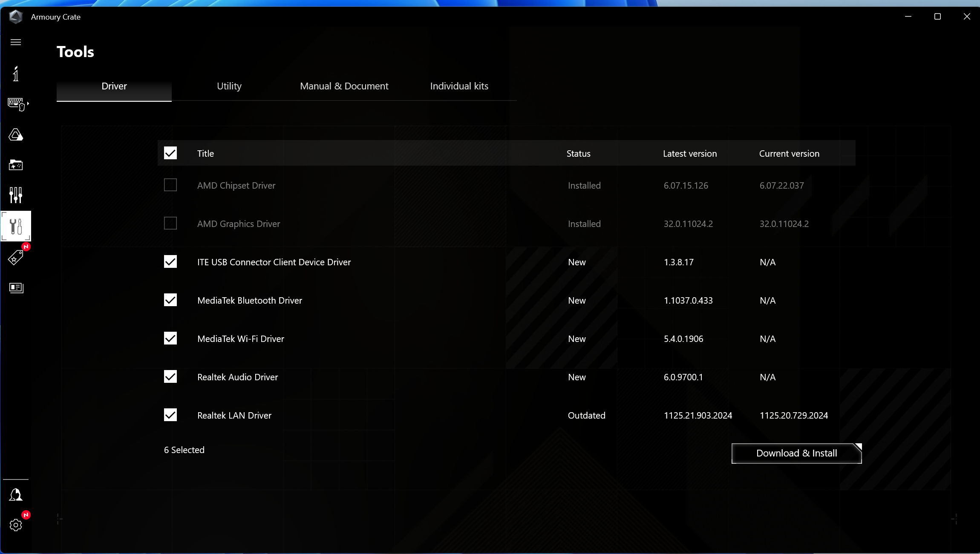
Task: Open Scenario Profiles sliders icon
Action: click(x=16, y=195)
